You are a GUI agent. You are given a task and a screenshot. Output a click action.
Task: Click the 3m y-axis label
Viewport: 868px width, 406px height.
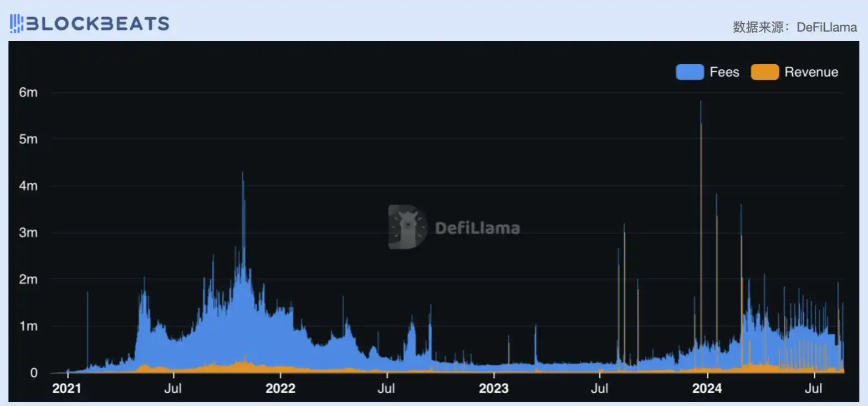point(28,233)
